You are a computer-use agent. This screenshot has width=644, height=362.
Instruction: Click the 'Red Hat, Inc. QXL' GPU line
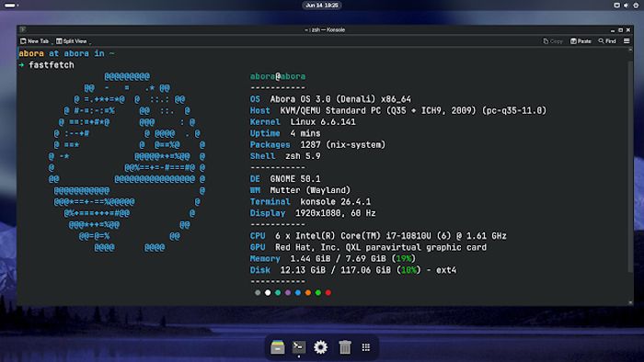pyautogui.click(x=381, y=247)
